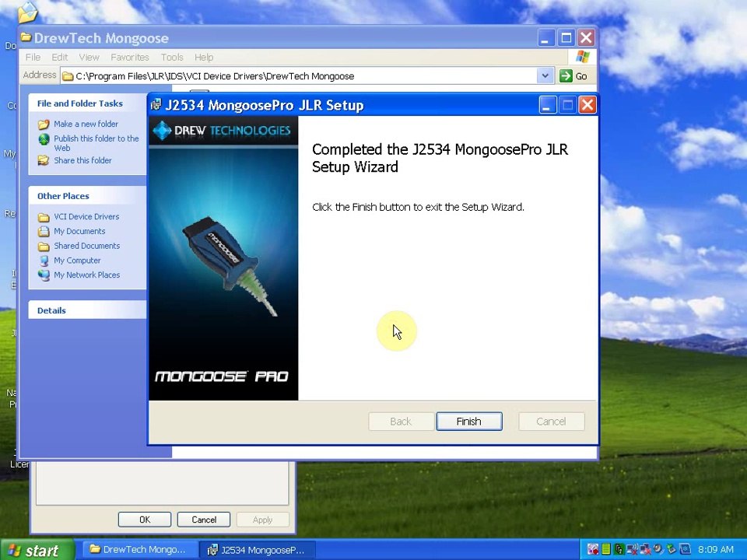
Task: Click the address bar path field
Action: click(x=305, y=76)
